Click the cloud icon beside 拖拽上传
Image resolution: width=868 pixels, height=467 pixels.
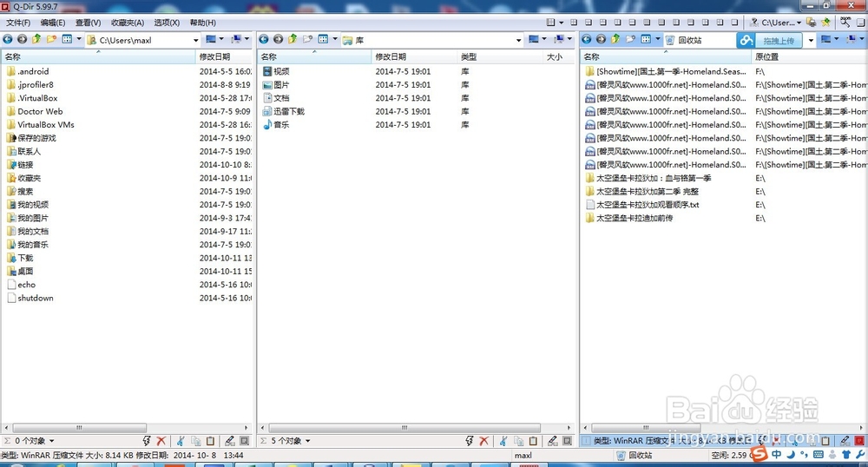coord(746,41)
